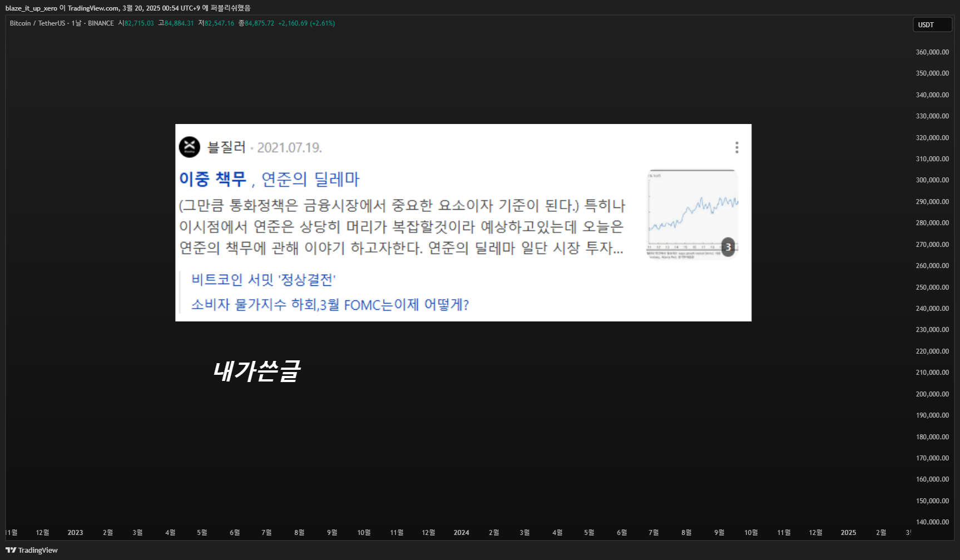Open the 비트코인 서밋 '정상결전' link
The width and height of the screenshot is (960, 560).
click(x=264, y=279)
